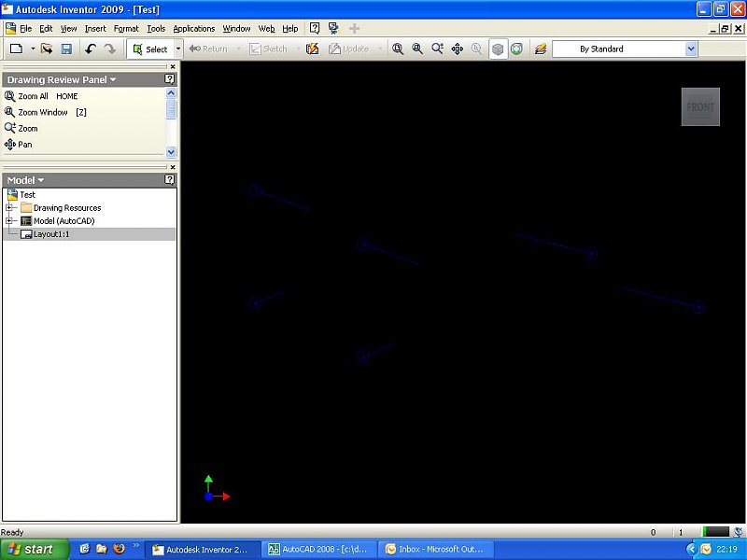Open the New document dropdown arrow

point(33,49)
